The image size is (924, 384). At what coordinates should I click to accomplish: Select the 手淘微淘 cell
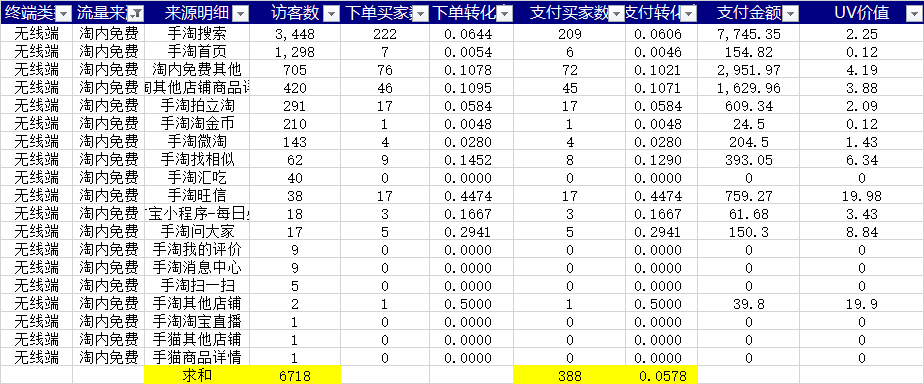point(197,142)
